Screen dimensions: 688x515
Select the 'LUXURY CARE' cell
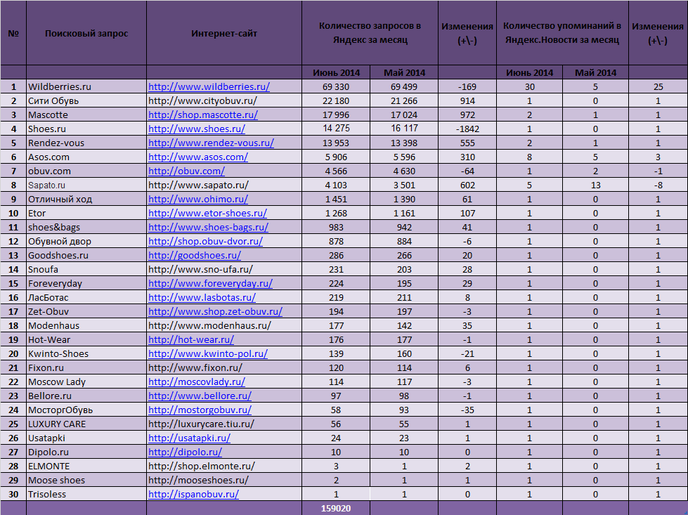(x=86, y=424)
